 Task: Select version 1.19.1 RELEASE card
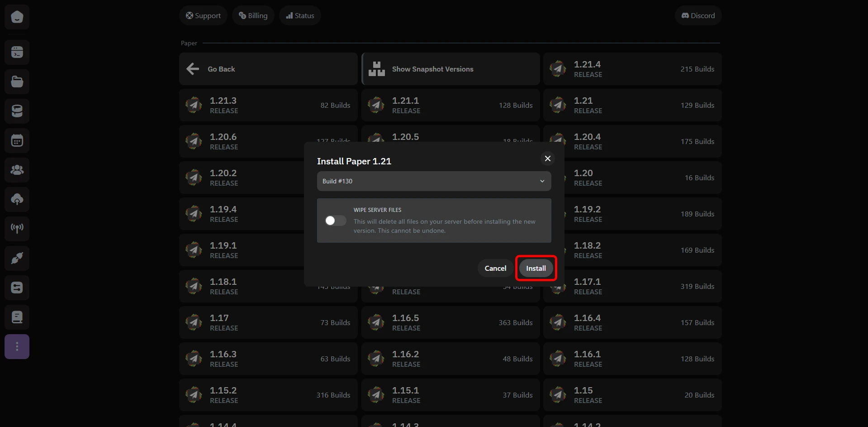click(242, 250)
